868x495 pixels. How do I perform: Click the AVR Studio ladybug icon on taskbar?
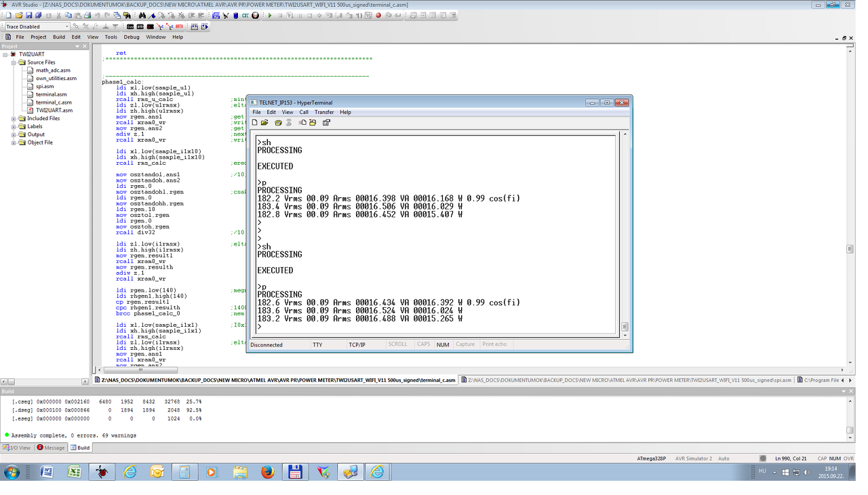tap(102, 472)
